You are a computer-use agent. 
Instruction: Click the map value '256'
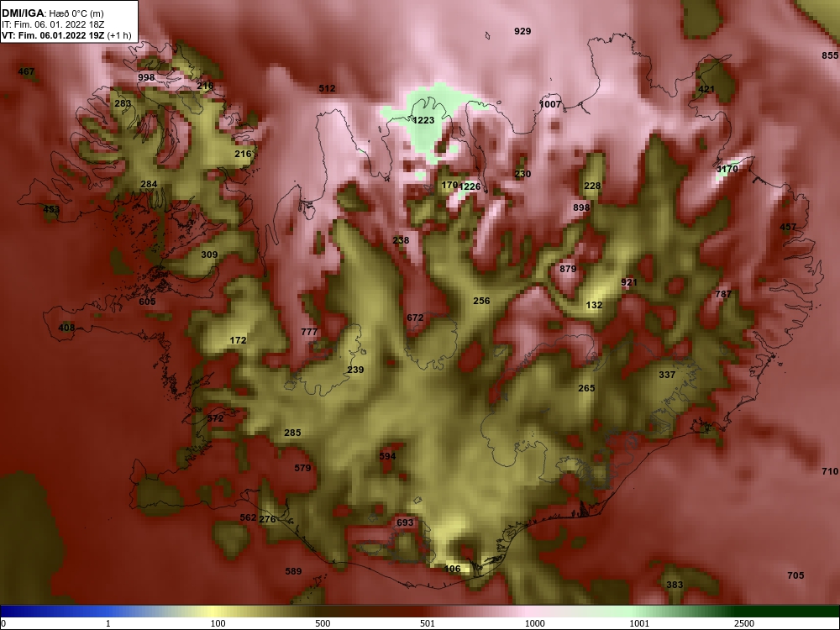[x=481, y=301]
